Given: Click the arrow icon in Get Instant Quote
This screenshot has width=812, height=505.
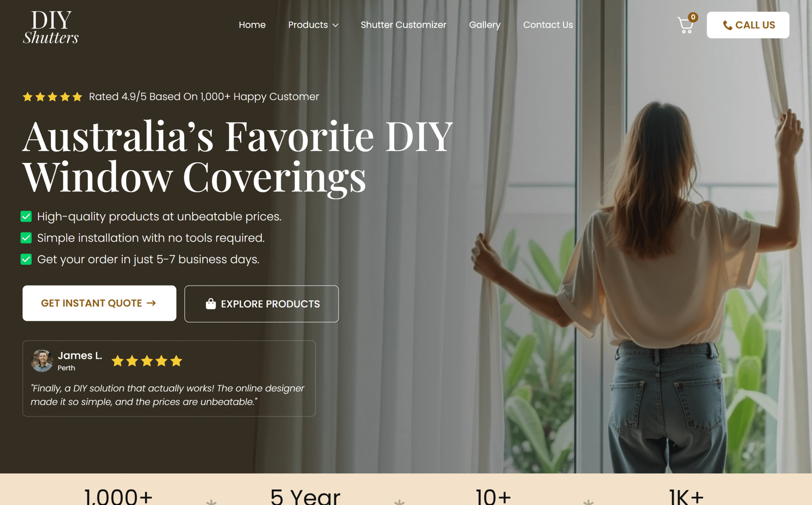Looking at the screenshot, I should tap(151, 303).
